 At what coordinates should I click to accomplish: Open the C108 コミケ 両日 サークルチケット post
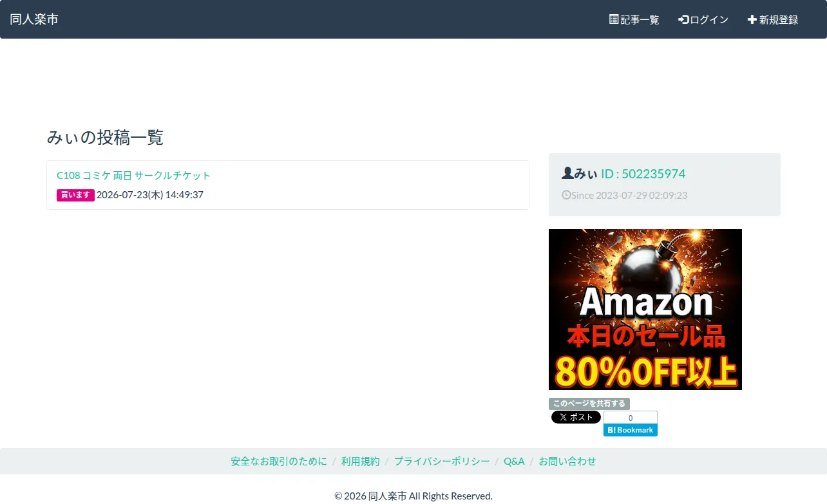click(x=134, y=175)
